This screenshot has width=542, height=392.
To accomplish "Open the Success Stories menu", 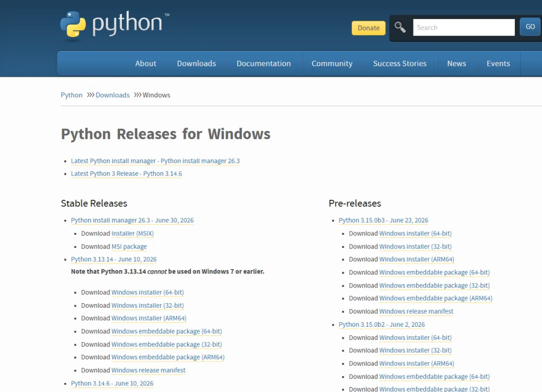I will tap(399, 64).
